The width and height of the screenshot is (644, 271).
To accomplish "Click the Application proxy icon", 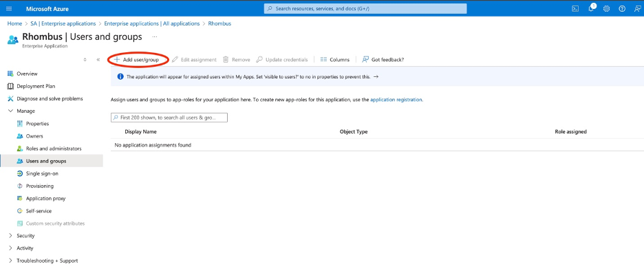I will point(20,198).
